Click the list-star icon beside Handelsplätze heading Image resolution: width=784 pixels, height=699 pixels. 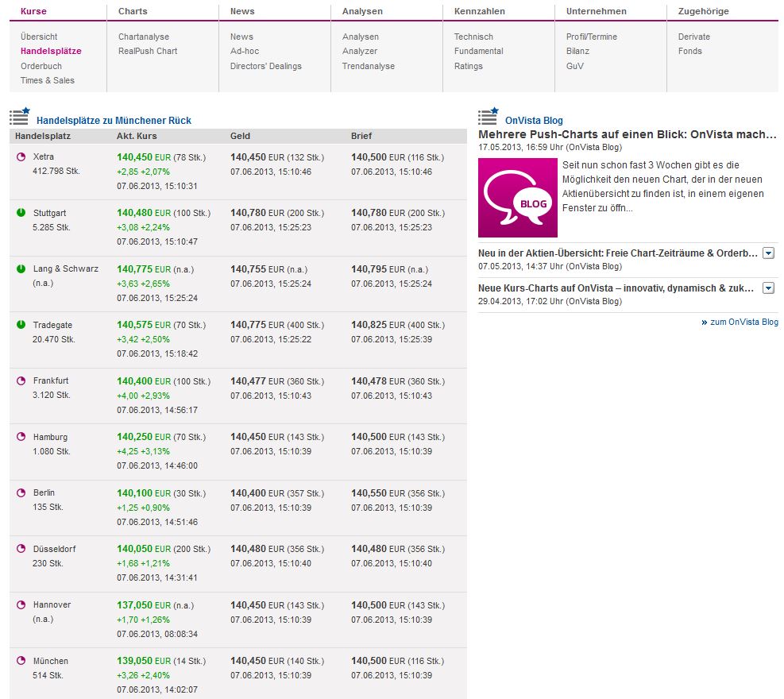(20, 117)
